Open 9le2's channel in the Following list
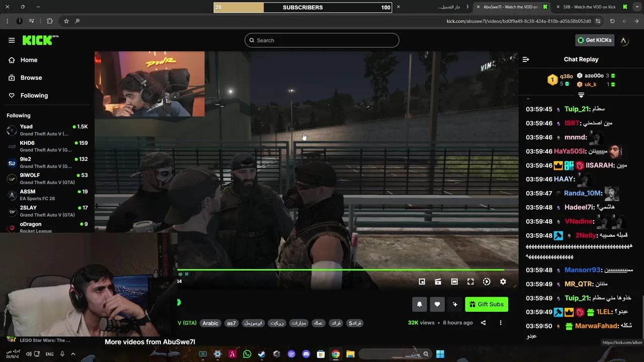Screen dimensions: 644x362 [x=47, y=162]
